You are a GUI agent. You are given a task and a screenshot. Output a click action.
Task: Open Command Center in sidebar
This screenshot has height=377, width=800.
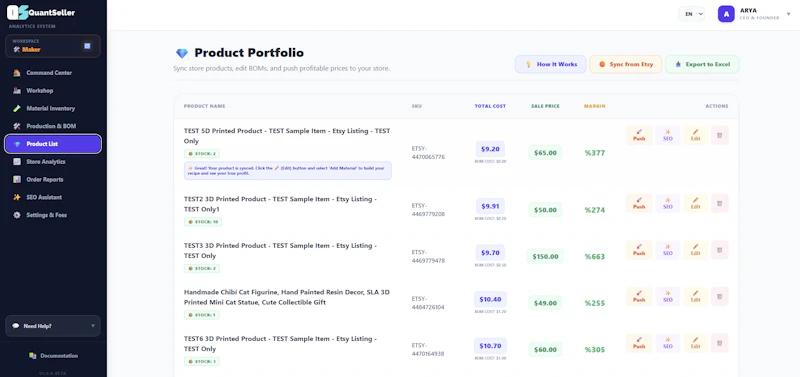click(53, 73)
